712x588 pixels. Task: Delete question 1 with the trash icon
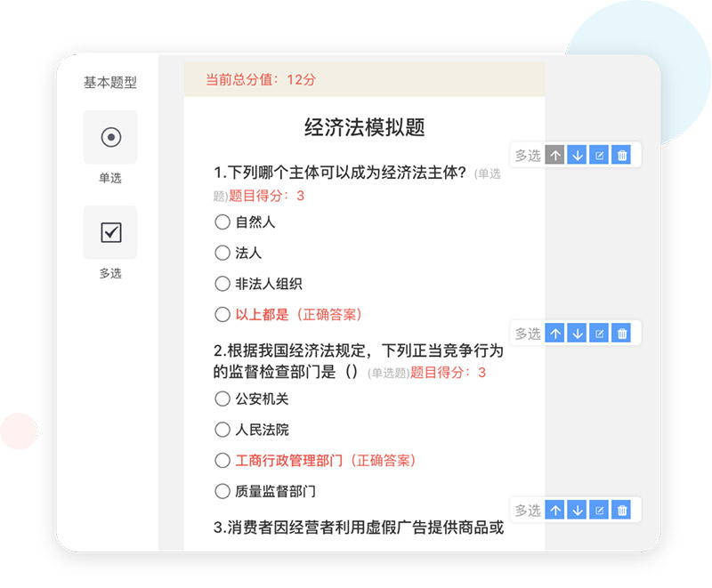click(x=622, y=156)
